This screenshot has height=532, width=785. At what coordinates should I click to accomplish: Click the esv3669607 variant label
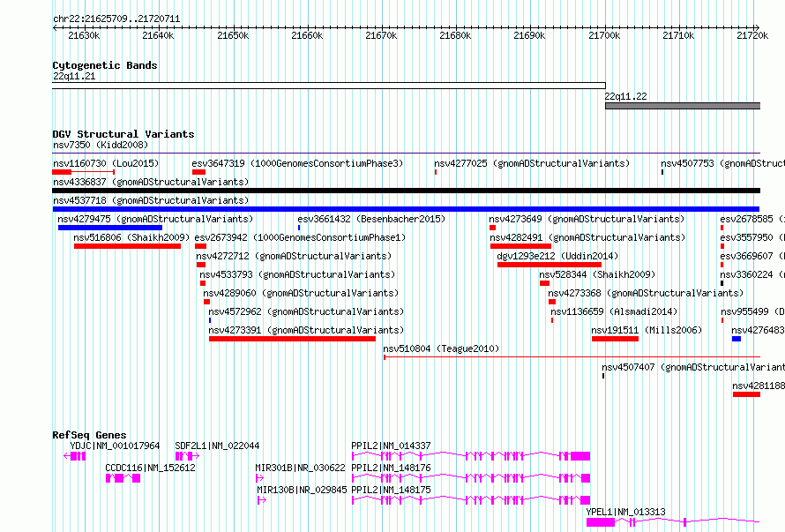[752, 256]
